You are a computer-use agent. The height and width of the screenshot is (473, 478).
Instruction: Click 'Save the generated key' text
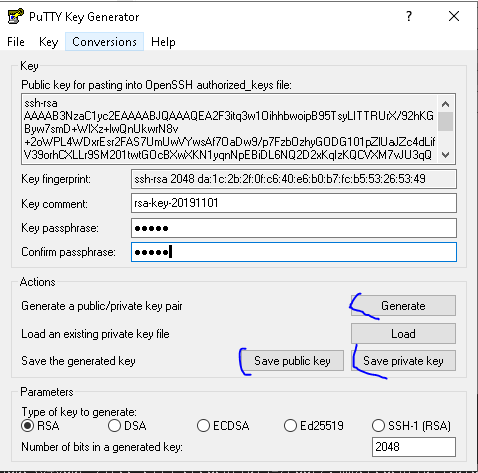(x=78, y=361)
